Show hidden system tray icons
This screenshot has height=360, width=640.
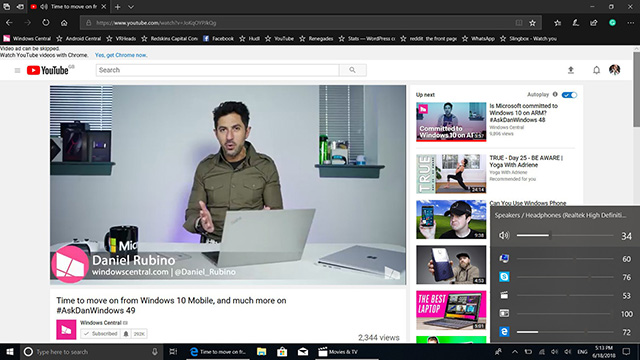[x=515, y=351]
